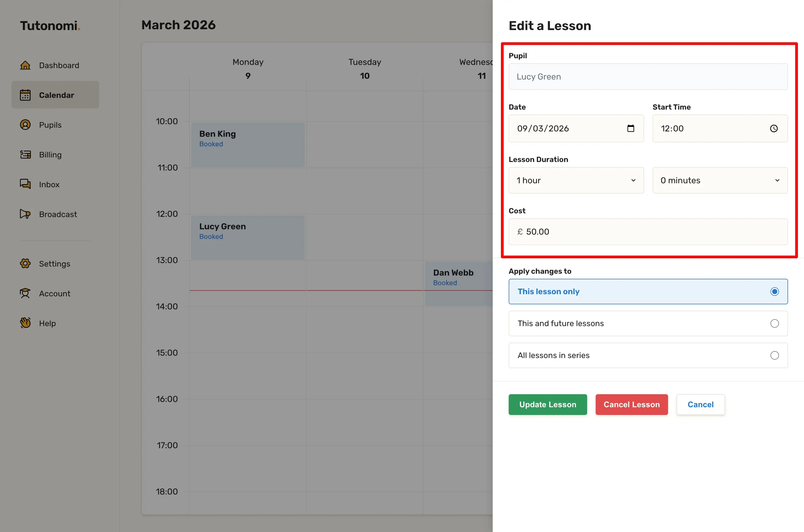Click the Broadcast megaphone icon

(x=25, y=214)
